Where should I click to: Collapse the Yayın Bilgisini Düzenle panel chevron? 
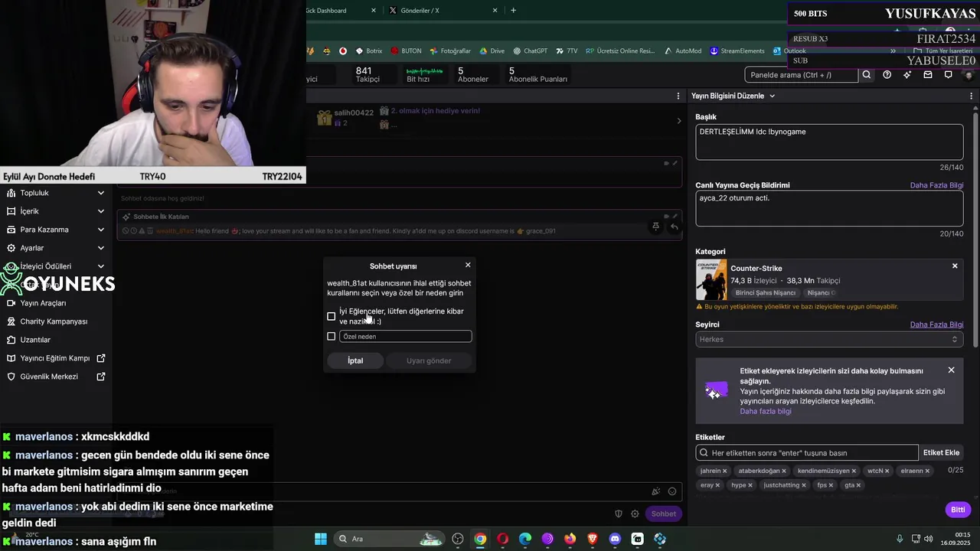click(772, 96)
